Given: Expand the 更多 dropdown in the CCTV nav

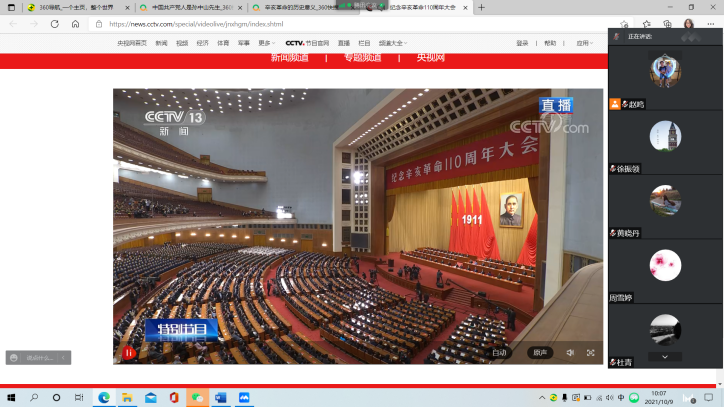Looking at the screenshot, I should point(266,43).
